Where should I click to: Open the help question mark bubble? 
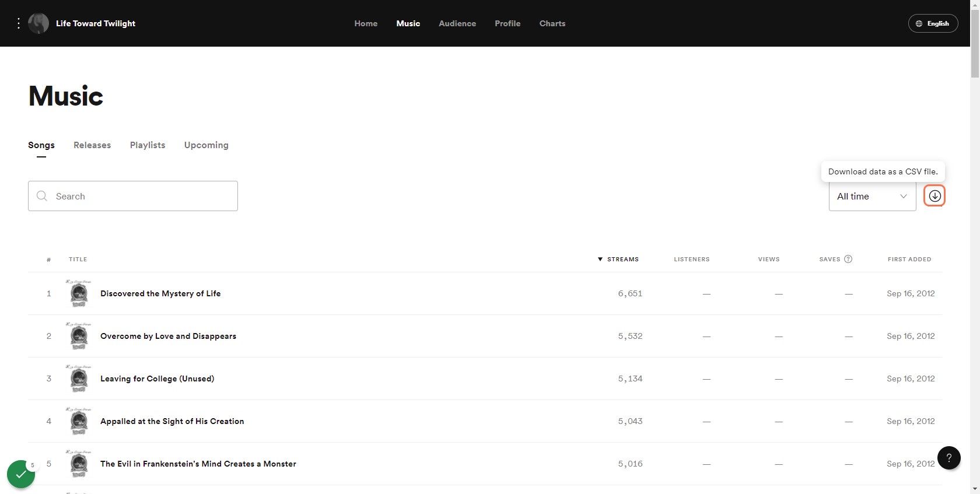pos(949,458)
